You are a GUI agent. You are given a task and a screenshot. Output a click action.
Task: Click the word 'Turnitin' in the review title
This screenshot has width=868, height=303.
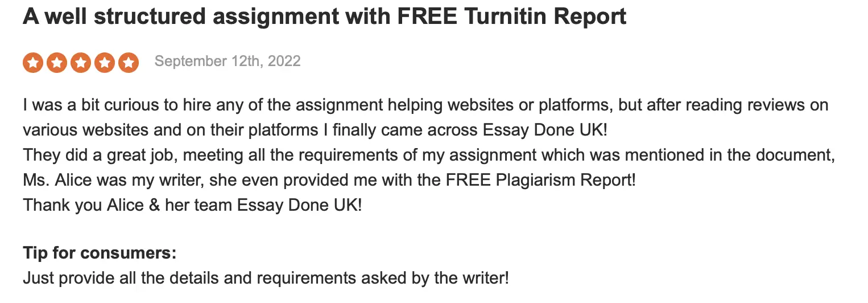pos(507,17)
